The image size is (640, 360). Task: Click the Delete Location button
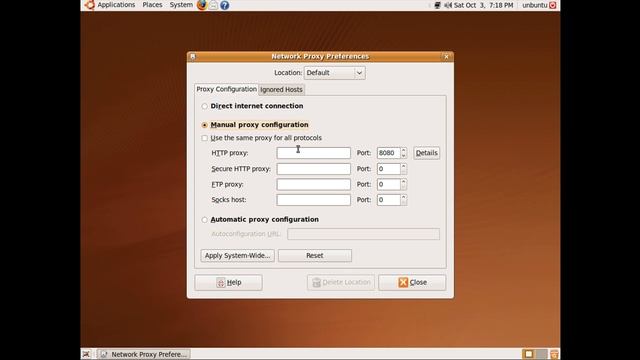pyautogui.click(x=341, y=282)
